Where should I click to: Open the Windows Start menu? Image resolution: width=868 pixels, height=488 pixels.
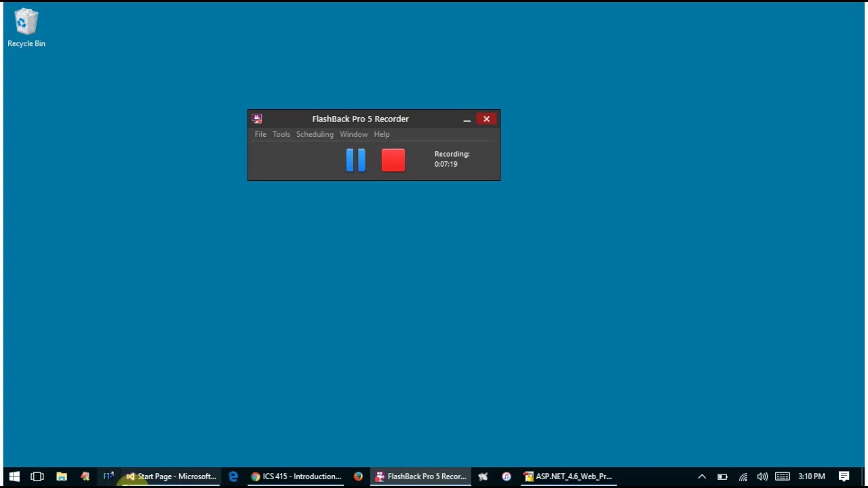pyautogui.click(x=14, y=476)
